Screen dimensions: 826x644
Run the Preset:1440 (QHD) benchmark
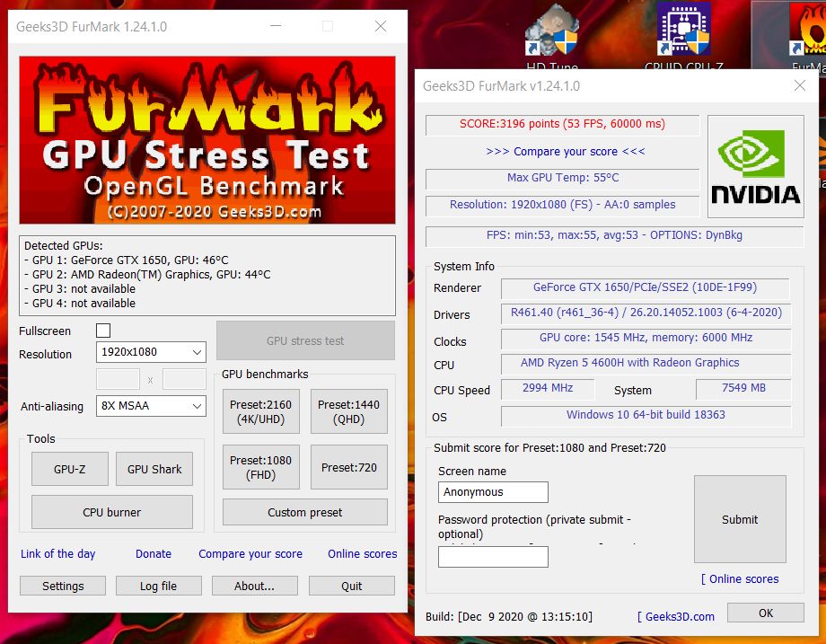click(x=348, y=411)
